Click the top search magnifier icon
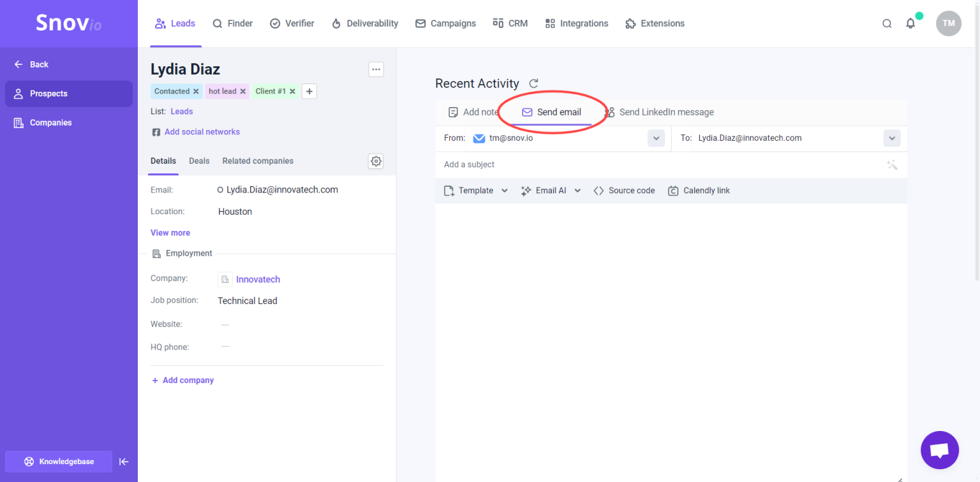Screen dimensions: 980x482 pos(887,24)
